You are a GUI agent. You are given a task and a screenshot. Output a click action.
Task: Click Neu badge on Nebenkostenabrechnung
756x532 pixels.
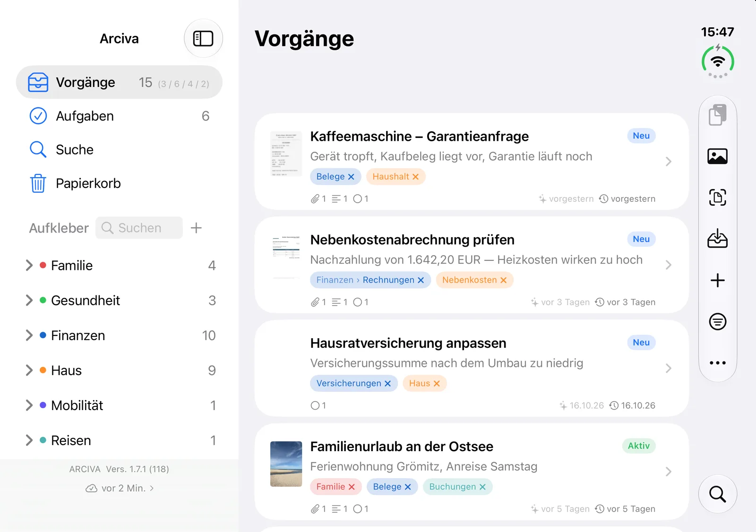(641, 239)
